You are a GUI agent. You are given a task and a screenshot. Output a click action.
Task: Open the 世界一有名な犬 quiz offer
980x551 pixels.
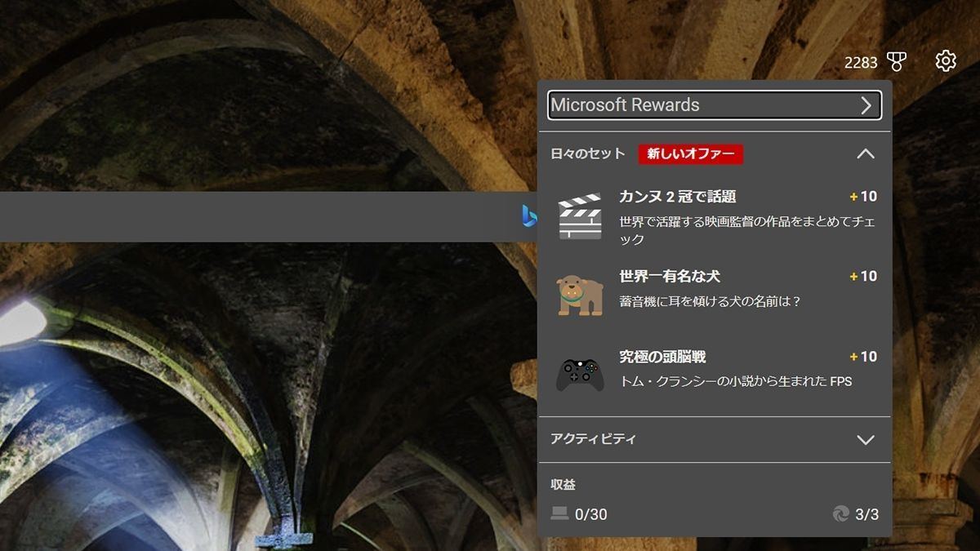coord(715,295)
